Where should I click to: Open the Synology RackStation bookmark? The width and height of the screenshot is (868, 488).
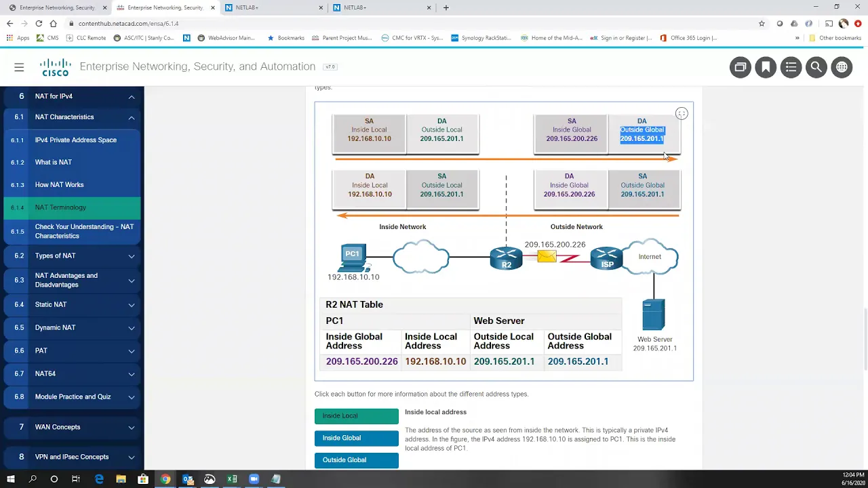(x=481, y=38)
